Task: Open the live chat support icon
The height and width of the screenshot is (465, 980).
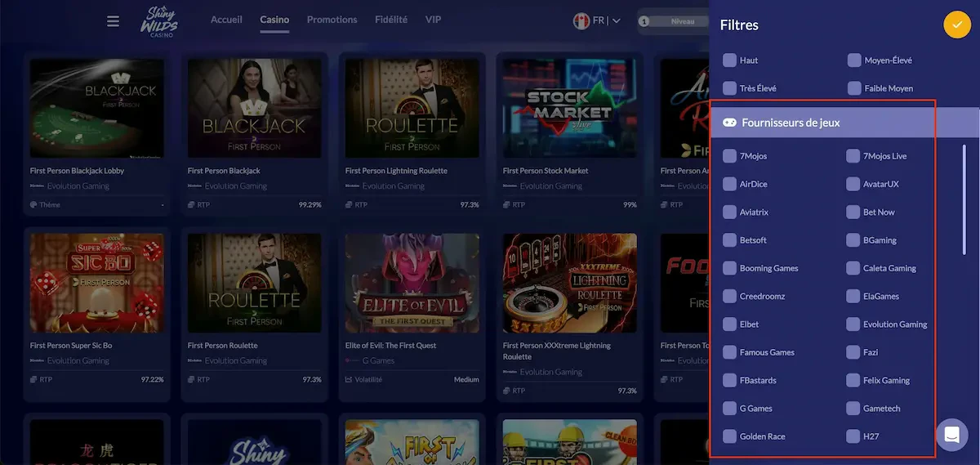Action: [x=951, y=434]
